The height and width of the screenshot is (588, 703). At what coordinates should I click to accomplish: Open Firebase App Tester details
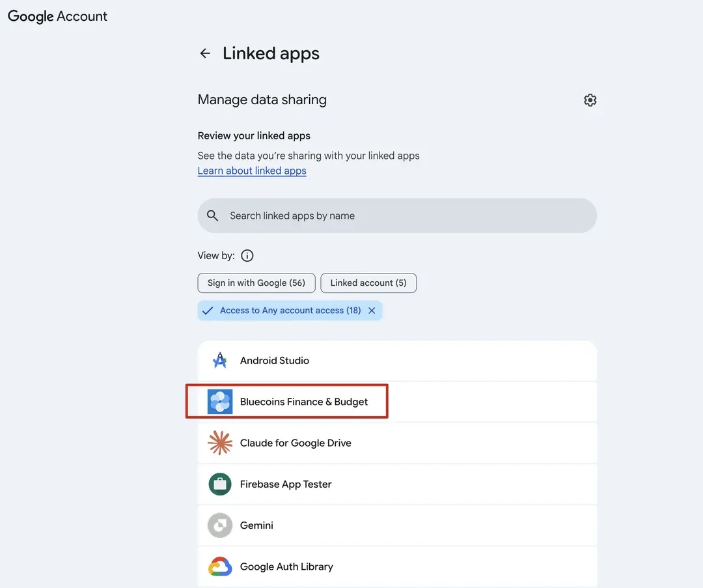(x=397, y=484)
